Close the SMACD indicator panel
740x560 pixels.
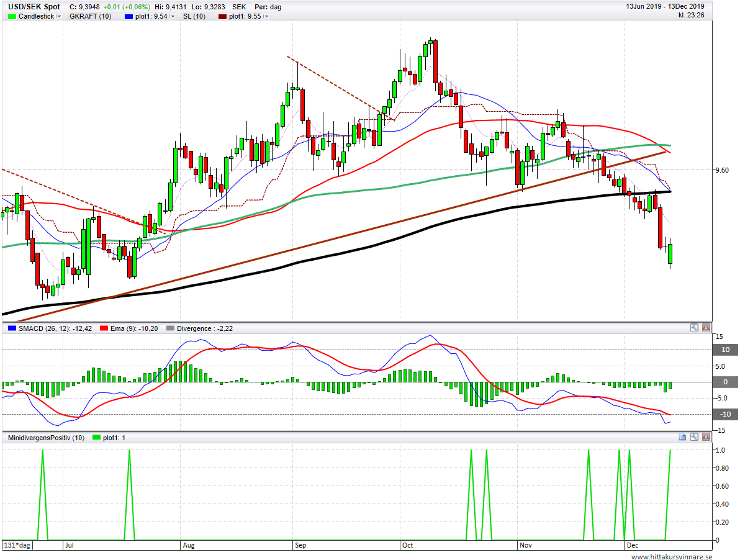pos(706,327)
